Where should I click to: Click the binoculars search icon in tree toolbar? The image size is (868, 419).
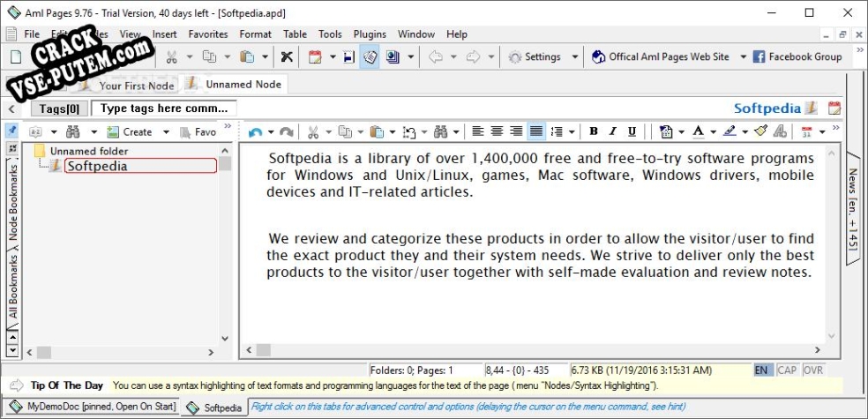pyautogui.click(x=72, y=131)
